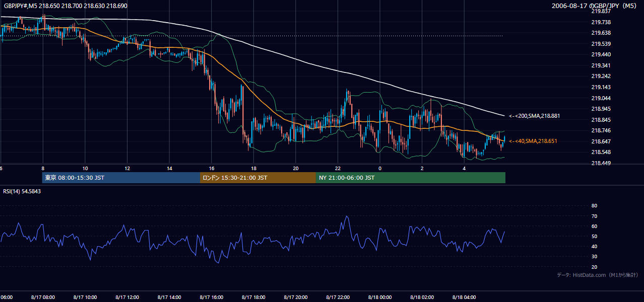
Task: Click RSI axis level 30
Action: (x=594, y=257)
